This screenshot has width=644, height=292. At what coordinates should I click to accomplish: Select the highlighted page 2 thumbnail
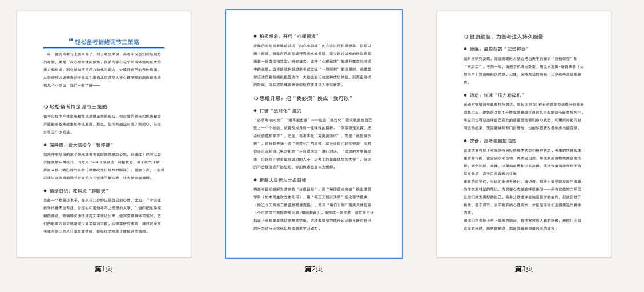pyautogui.click(x=313, y=134)
